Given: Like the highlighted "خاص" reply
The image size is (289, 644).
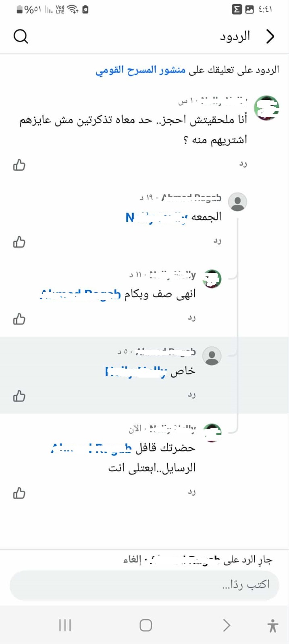Looking at the screenshot, I should pos(19,396).
